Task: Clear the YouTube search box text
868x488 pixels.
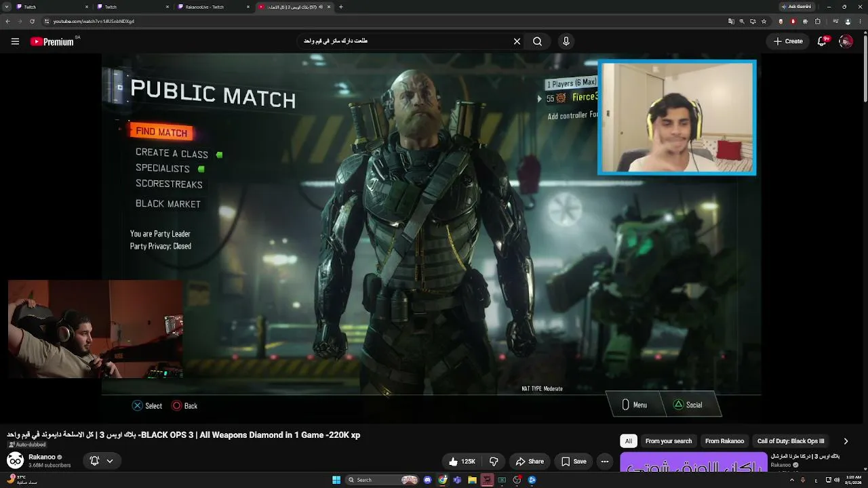Action: (x=517, y=41)
